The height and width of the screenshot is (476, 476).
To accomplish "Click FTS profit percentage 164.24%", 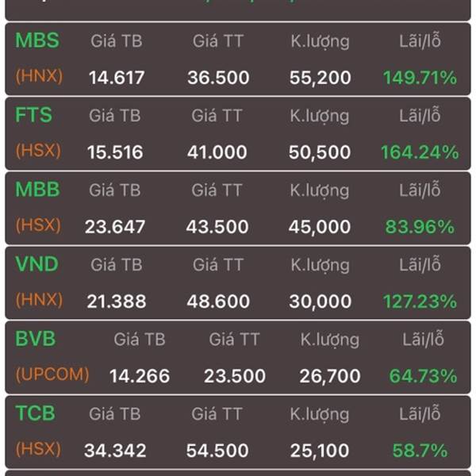I will [x=420, y=152].
